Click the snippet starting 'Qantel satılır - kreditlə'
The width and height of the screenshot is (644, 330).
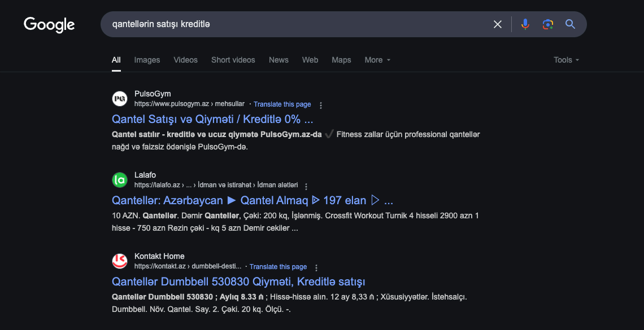(x=295, y=140)
